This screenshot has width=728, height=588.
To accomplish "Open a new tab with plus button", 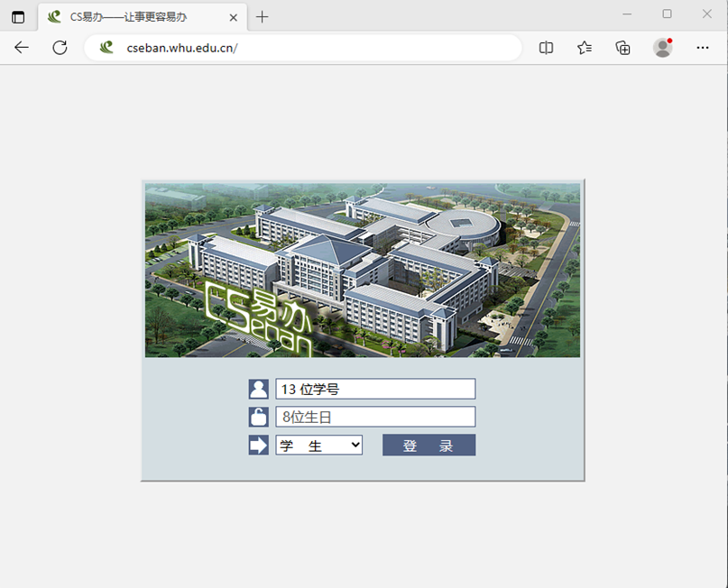I will (263, 17).
